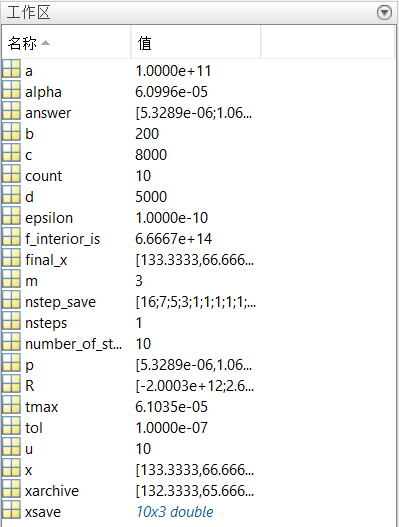Image resolution: width=399 pixels, height=527 pixels.
Task: Select the matrix icon for variable alpha
Action: (x=11, y=91)
